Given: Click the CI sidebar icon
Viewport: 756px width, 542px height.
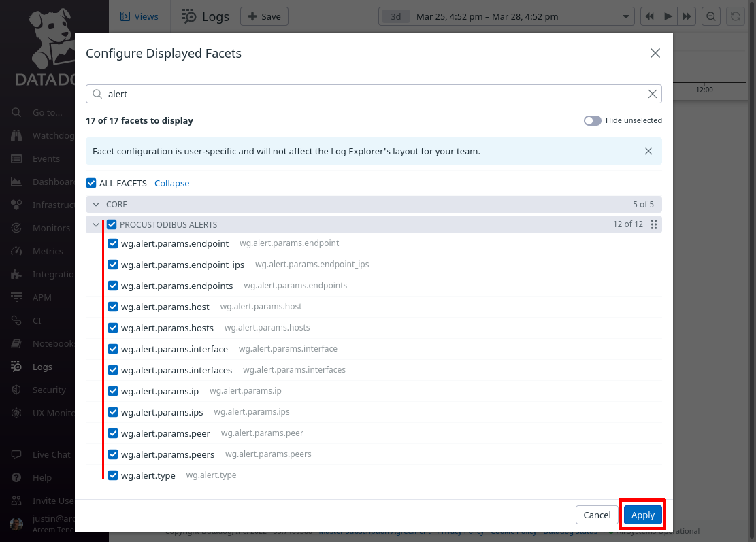Looking at the screenshot, I should click(x=16, y=320).
